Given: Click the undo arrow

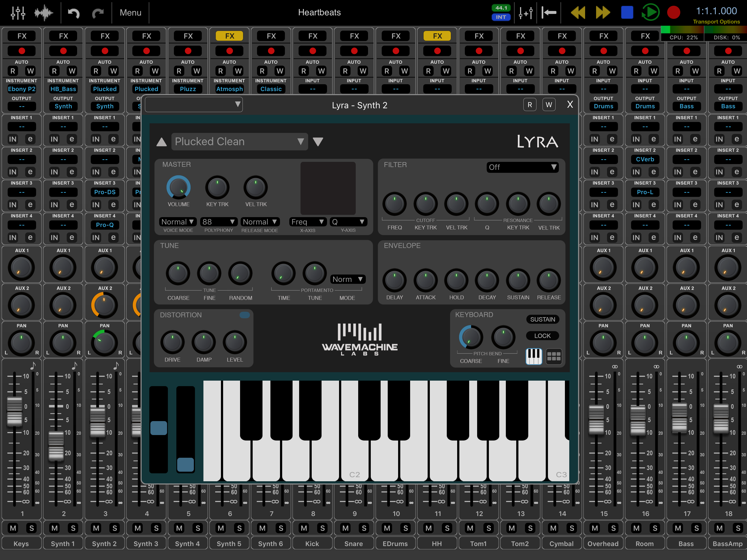Looking at the screenshot, I should (x=73, y=13).
